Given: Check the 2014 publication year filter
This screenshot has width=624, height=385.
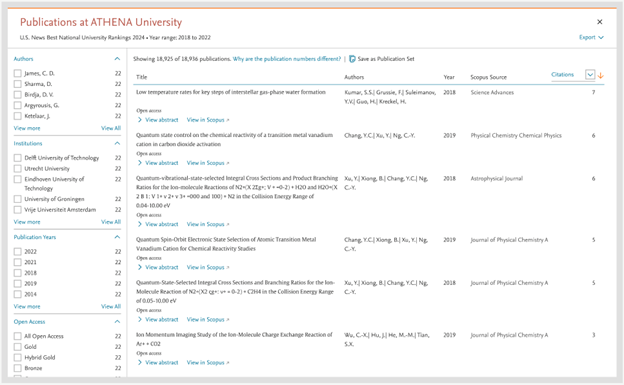Looking at the screenshot, I should point(18,295).
